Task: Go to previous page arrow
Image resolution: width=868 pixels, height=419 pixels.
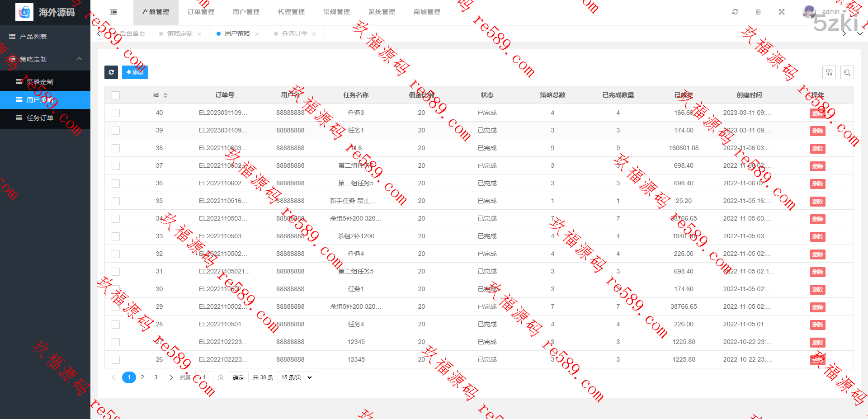Action: click(x=113, y=377)
